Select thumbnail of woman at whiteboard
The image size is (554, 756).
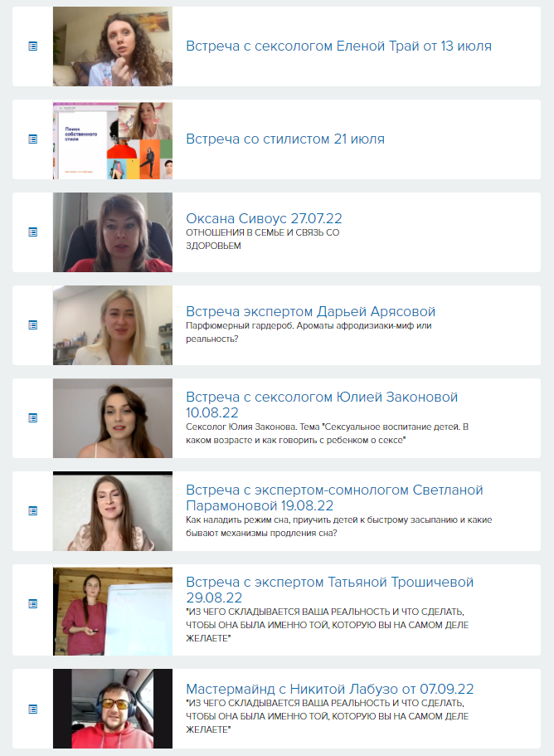(x=113, y=612)
